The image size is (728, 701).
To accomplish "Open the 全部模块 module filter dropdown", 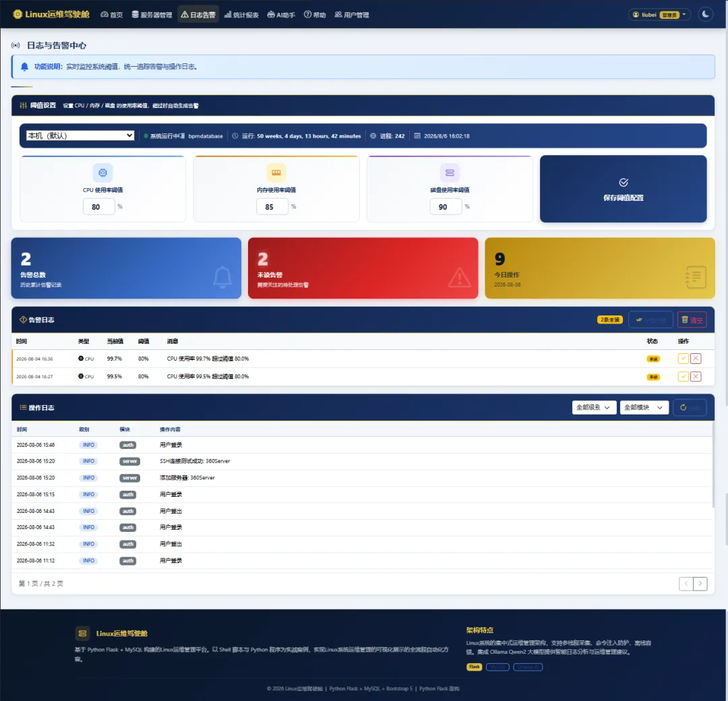I will (644, 407).
